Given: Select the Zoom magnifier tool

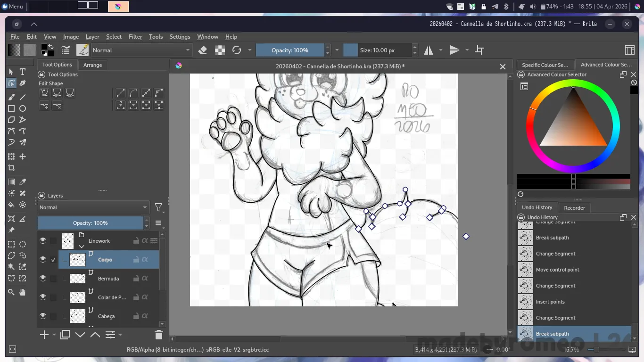Looking at the screenshot, I should click(11, 292).
